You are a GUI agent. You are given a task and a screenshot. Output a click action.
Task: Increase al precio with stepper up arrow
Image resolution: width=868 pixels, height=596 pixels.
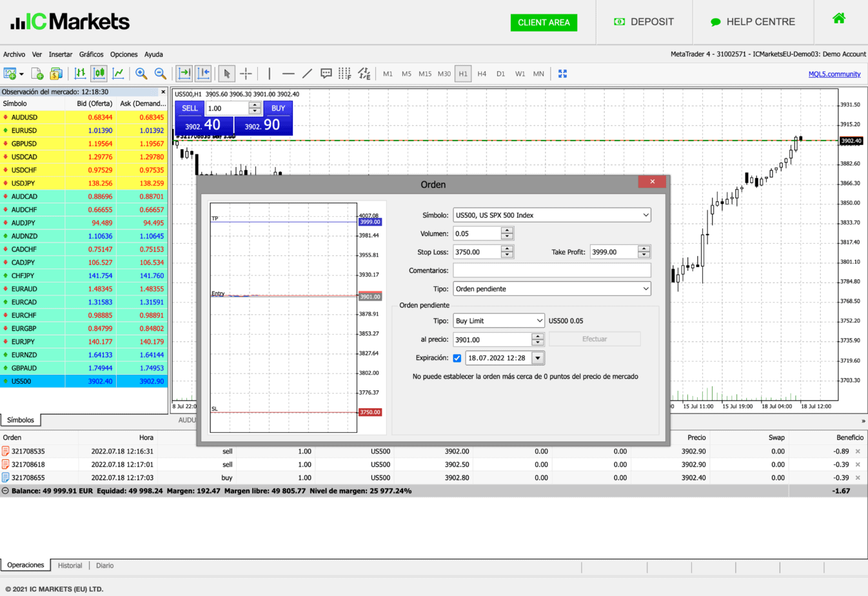537,336
